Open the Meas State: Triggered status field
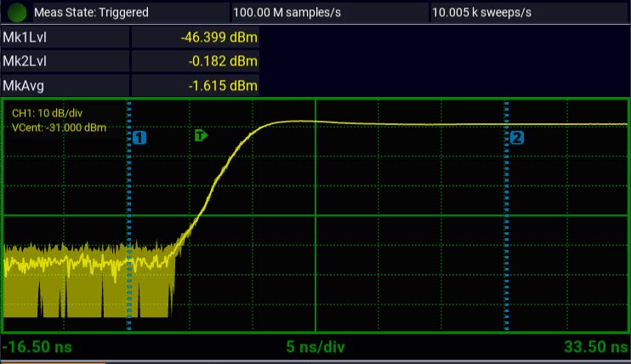This screenshot has height=364, width=631. [x=91, y=13]
